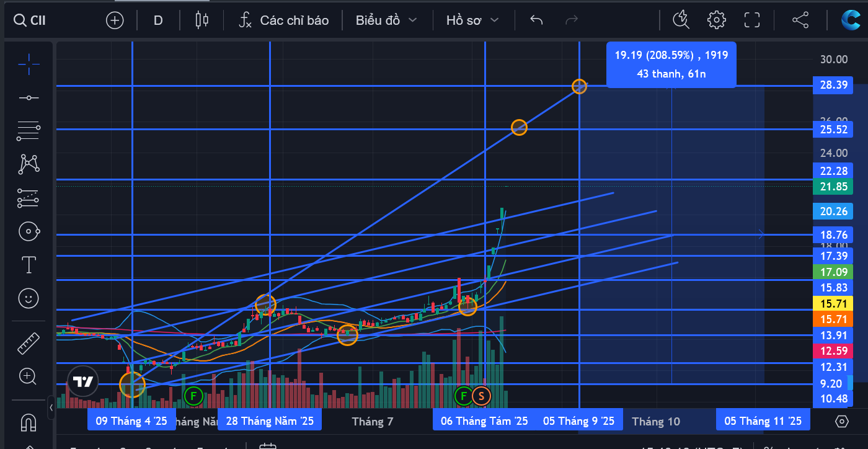This screenshot has height=449, width=868.
Task: Click the 20.26 price label
Action: tap(833, 211)
